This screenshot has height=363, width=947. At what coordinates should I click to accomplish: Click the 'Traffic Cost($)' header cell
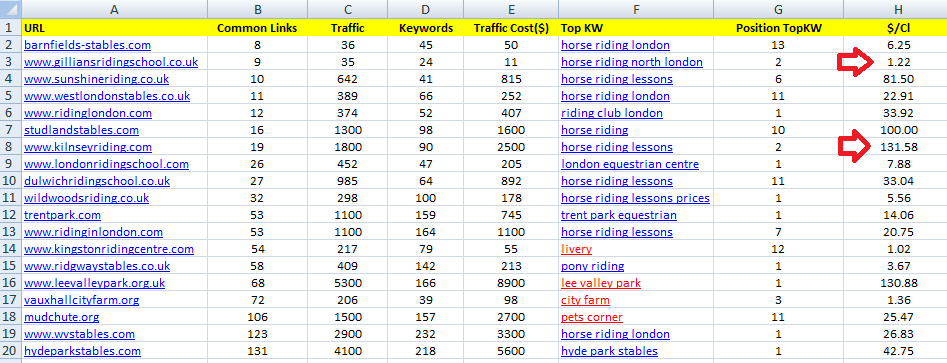tap(512, 28)
